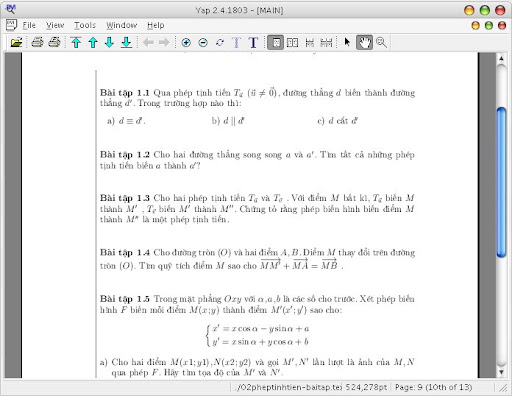Open the File menu
The height and width of the screenshot is (396, 512).
(x=29, y=25)
